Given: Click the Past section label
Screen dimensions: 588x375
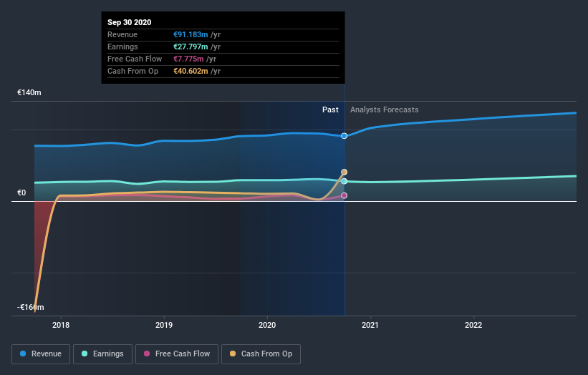Looking at the screenshot, I should pos(330,109).
